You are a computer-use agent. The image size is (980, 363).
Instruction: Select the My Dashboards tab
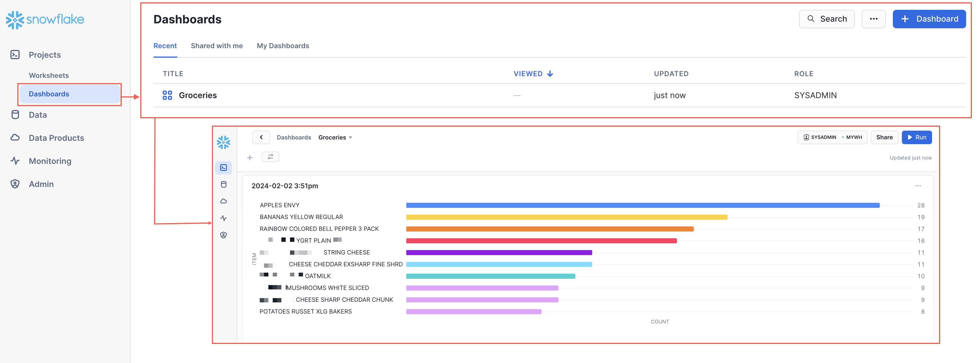[x=283, y=46]
